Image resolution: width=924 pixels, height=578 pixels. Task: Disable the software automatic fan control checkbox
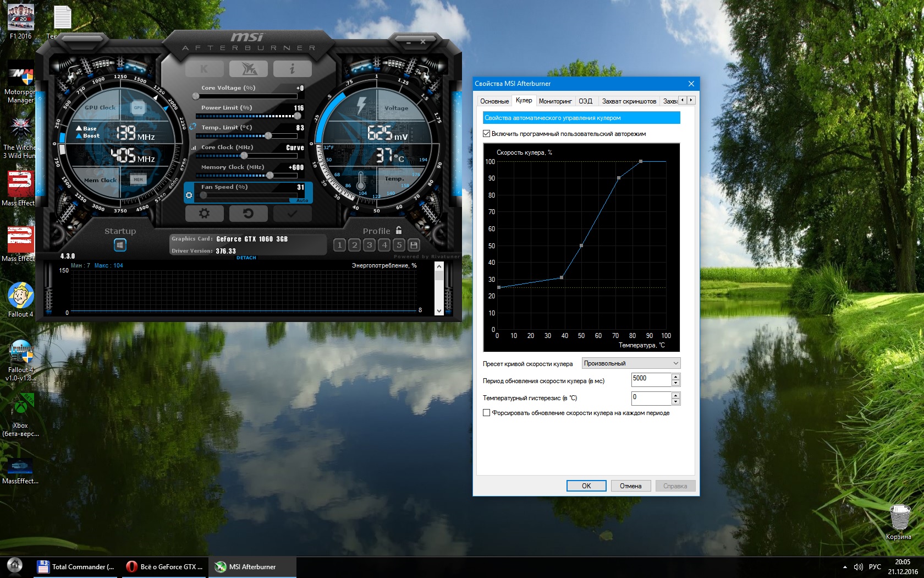[x=487, y=134]
